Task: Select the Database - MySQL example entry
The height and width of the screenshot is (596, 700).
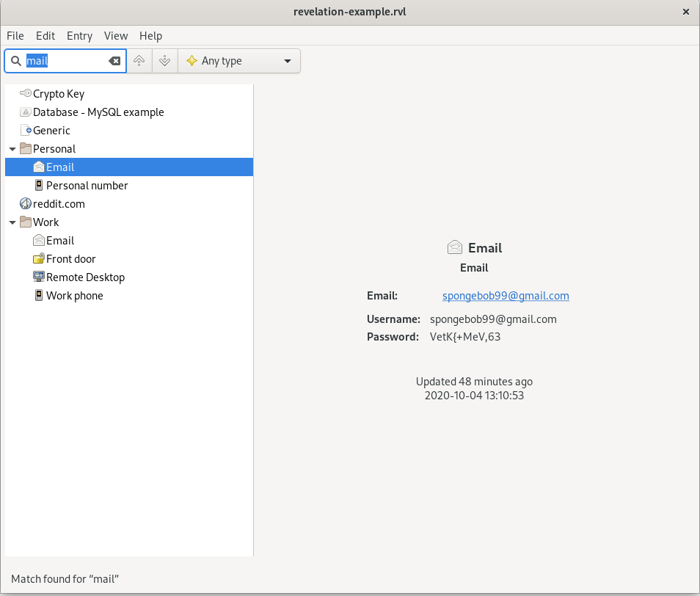Action: (x=98, y=112)
